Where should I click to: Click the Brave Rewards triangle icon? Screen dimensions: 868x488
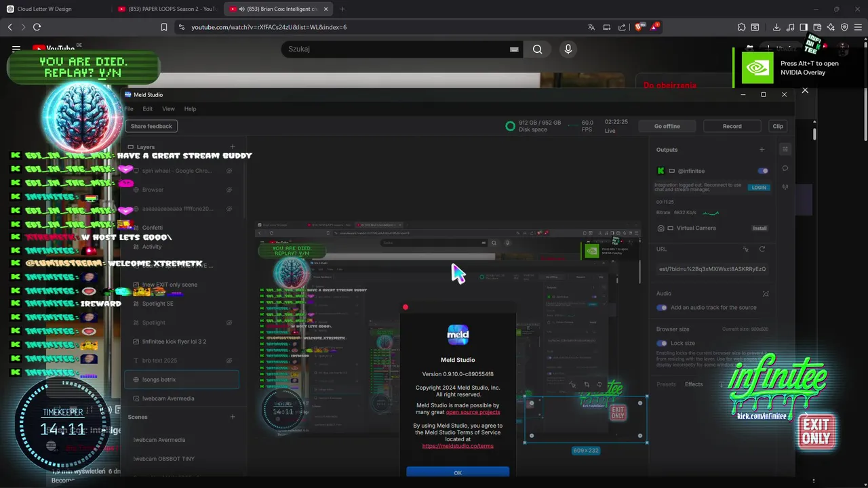pos(654,27)
